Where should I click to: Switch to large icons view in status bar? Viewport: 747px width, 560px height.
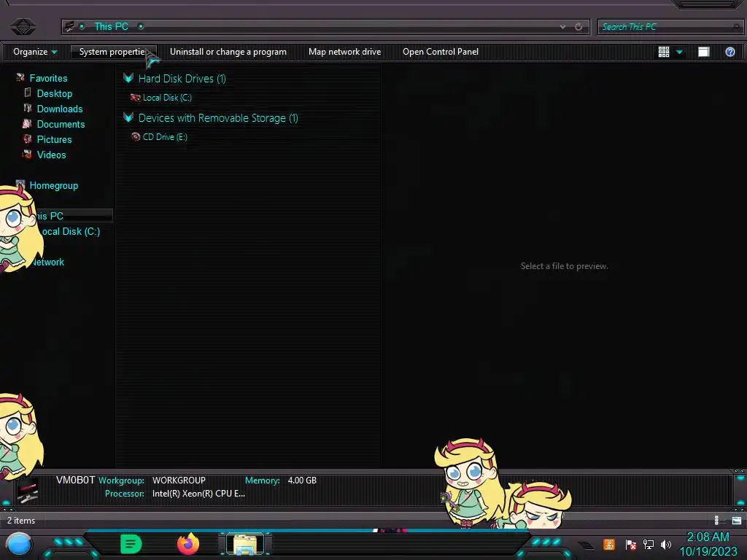click(x=737, y=521)
